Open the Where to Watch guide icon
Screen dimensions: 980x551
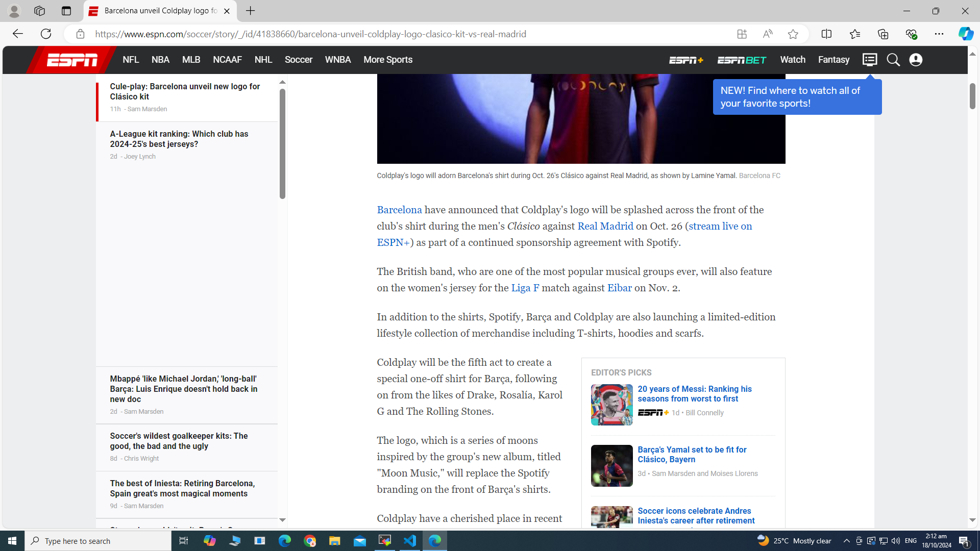(870, 60)
